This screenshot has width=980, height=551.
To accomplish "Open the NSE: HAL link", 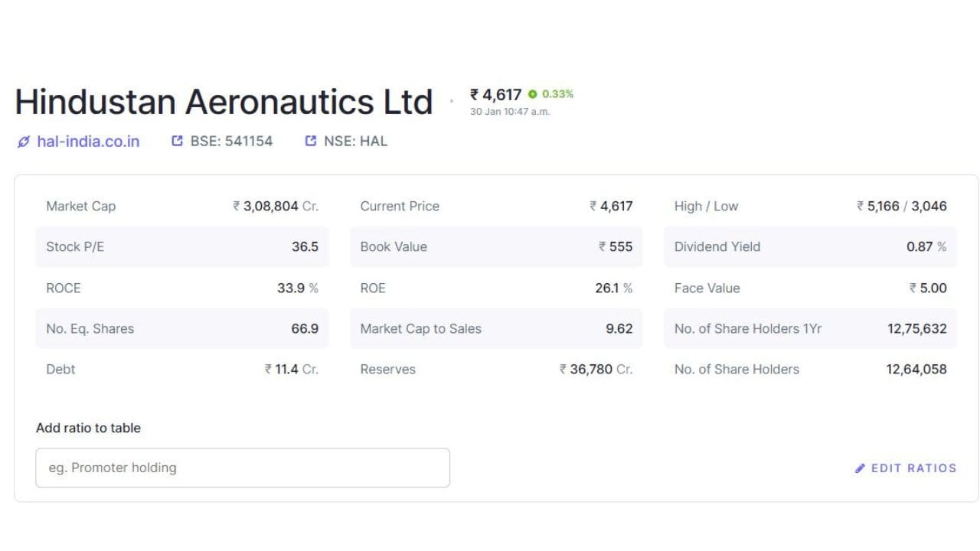I will point(355,141).
